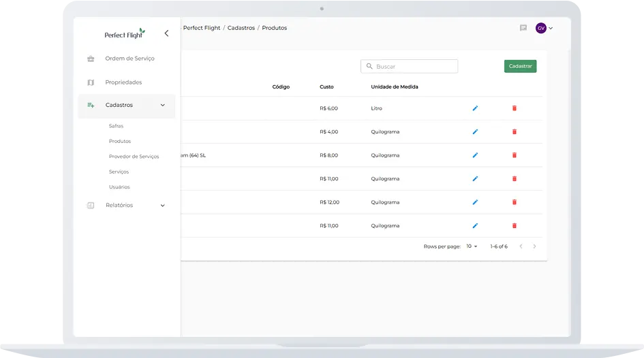Sort by Código column header

(281, 87)
